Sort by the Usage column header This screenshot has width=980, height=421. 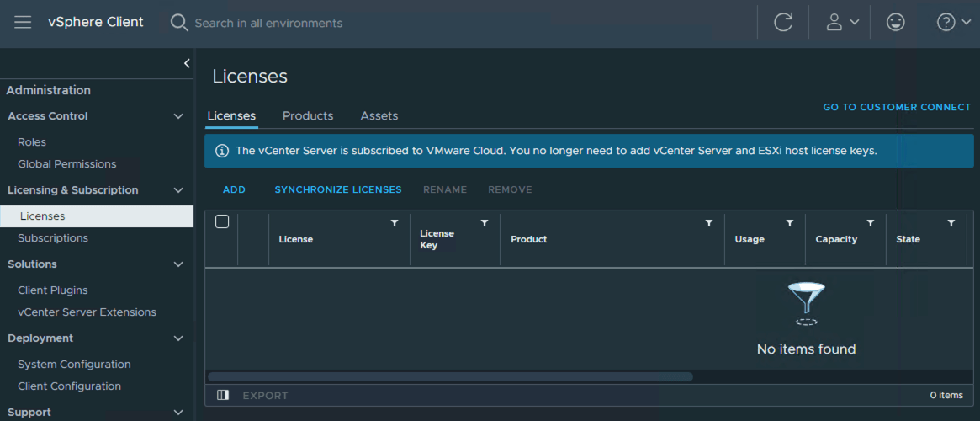[x=750, y=240]
